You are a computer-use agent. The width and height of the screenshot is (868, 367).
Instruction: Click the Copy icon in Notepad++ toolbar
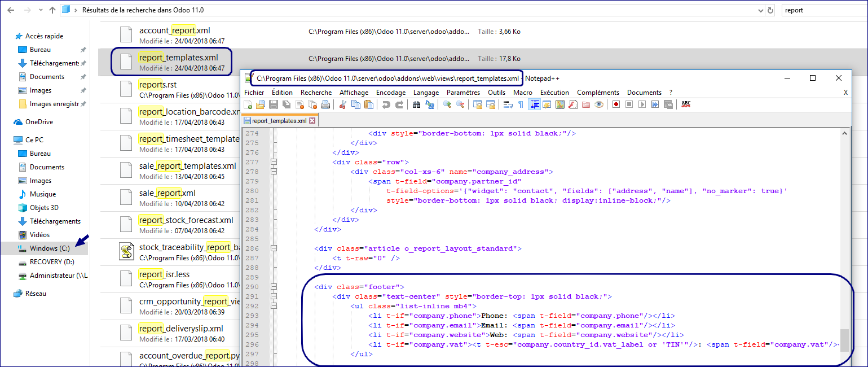tap(356, 104)
